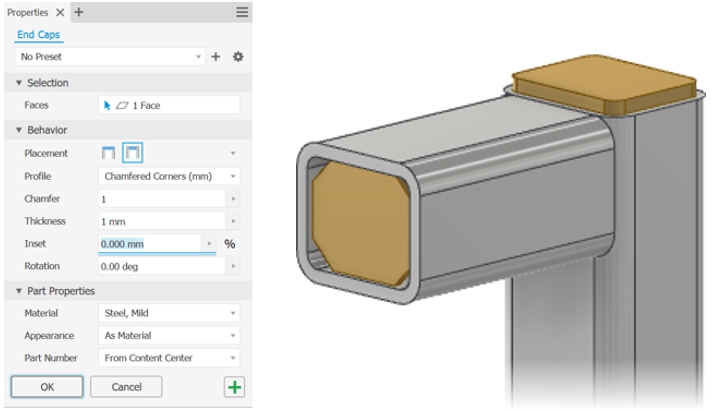Viewport: 714px width, 411px height.
Task: Select the first Placement option icon
Action: pos(108,153)
